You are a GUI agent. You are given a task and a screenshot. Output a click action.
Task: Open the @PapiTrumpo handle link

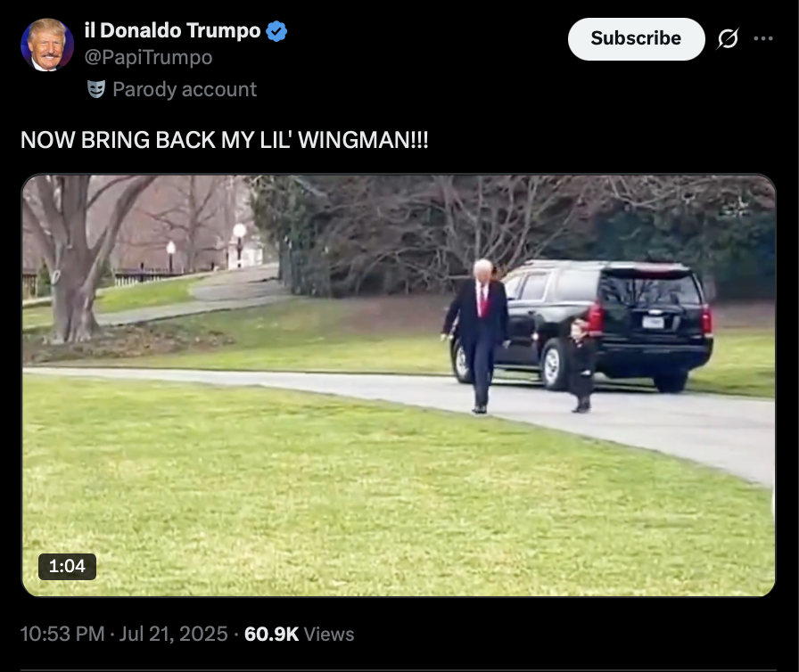148,58
